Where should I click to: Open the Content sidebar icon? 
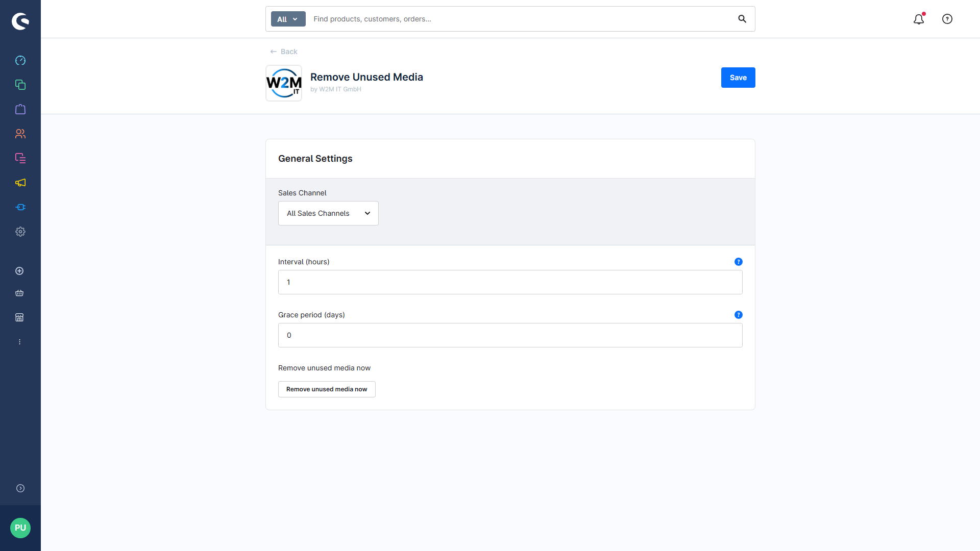pyautogui.click(x=20, y=158)
